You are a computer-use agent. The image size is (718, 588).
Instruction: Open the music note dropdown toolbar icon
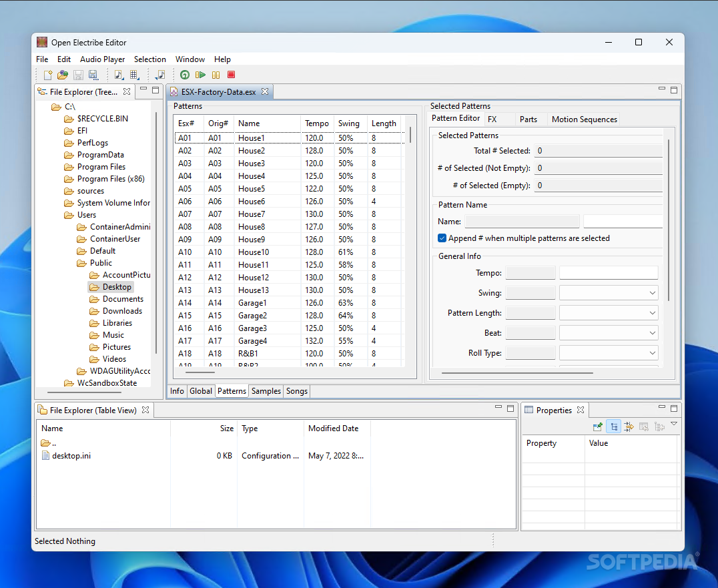coord(119,75)
